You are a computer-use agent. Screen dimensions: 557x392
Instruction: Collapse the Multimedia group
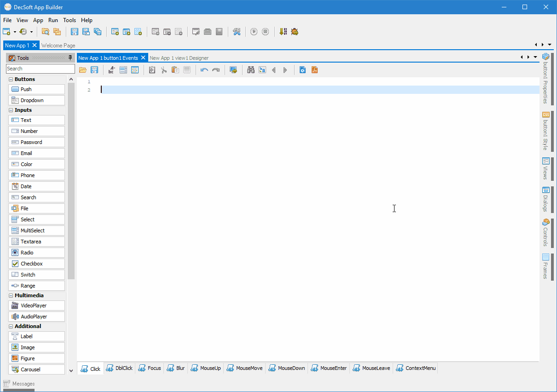tap(11, 295)
